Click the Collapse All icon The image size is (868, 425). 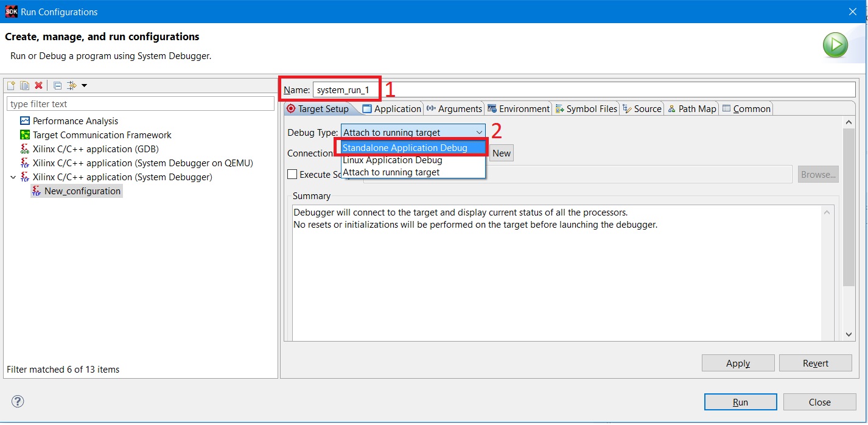pyautogui.click(x=58, y=85)
